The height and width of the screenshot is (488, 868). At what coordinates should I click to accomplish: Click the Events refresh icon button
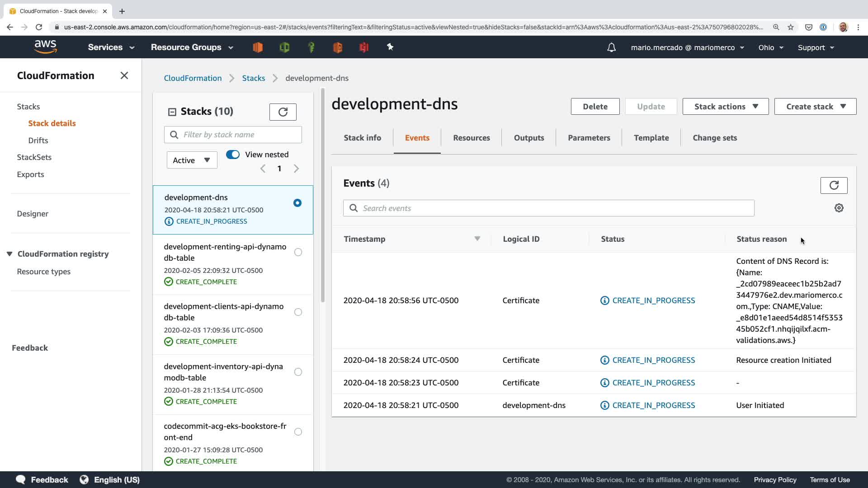(x=834, y=185)
